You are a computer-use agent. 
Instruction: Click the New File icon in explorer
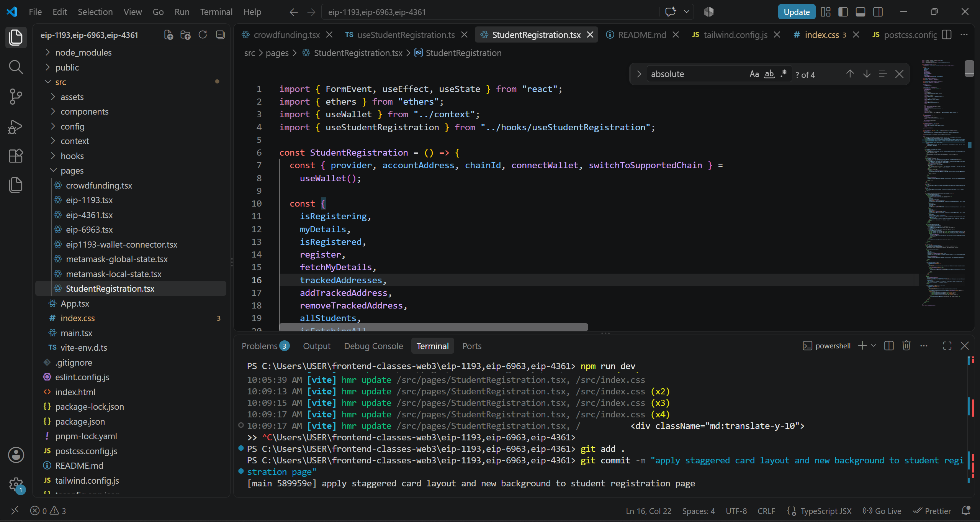pyautogui.click(x=169, y=35)
